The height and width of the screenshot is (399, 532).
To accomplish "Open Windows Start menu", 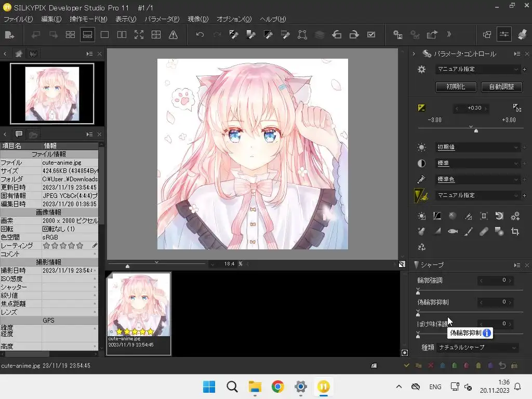I will coord(209,387).
